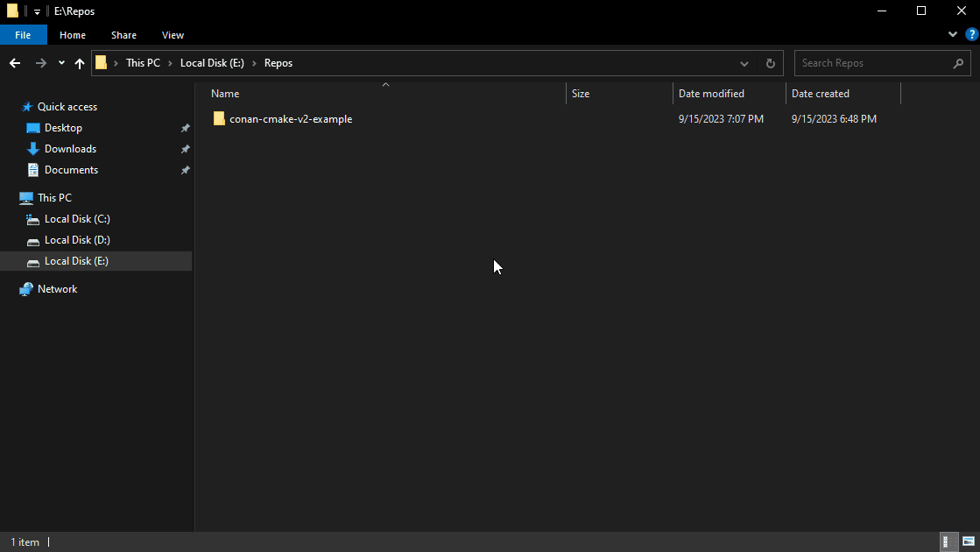Select Quick access in navigation pane
The image size is (980, 552).
tap(67, 107)
